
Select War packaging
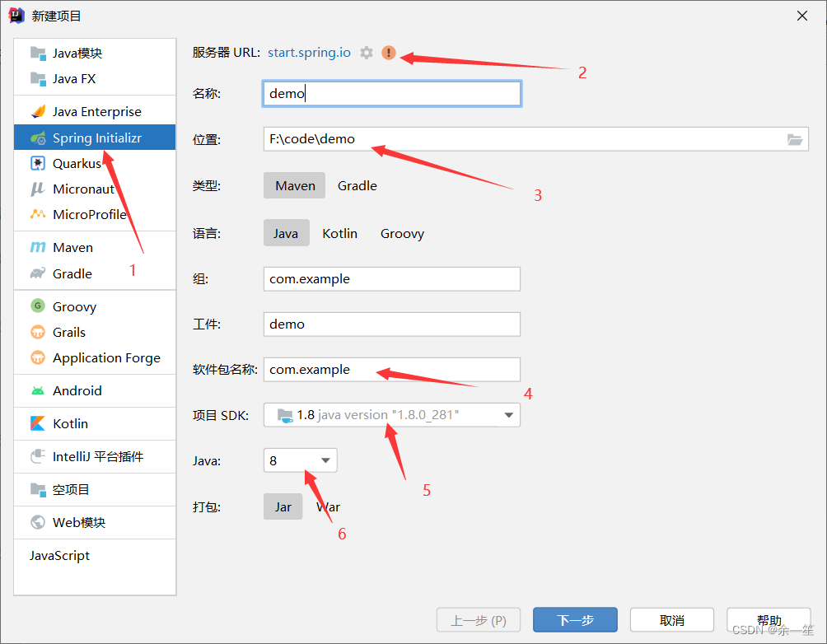[x=328, y=506]
